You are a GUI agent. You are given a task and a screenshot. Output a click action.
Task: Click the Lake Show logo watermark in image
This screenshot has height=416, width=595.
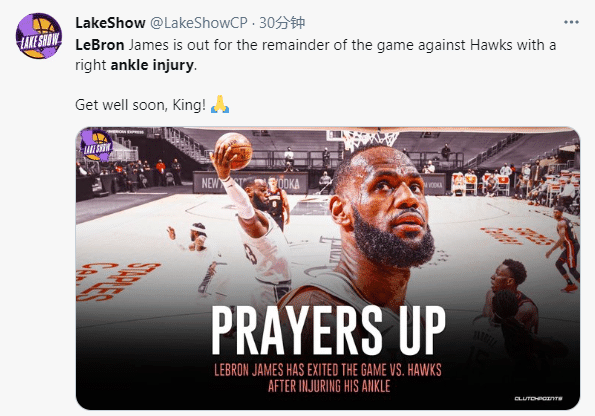tap(96, 145)
